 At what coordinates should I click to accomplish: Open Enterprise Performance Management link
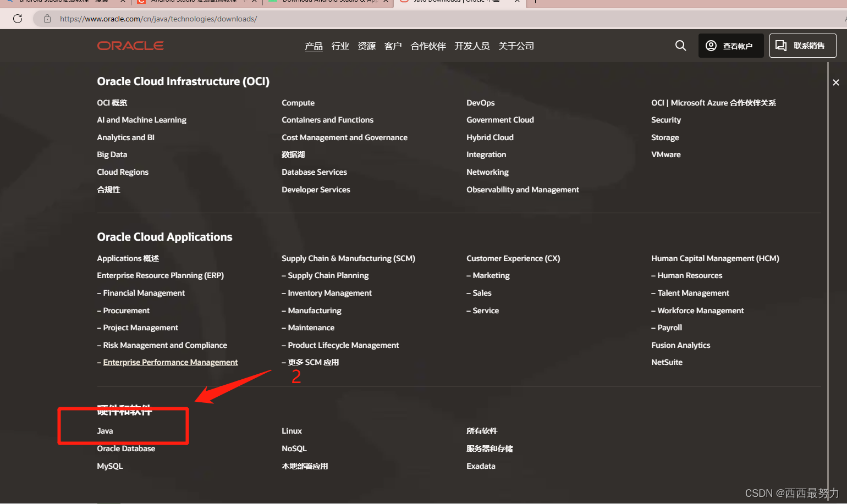pyautogui.click(x=170, y=362)
